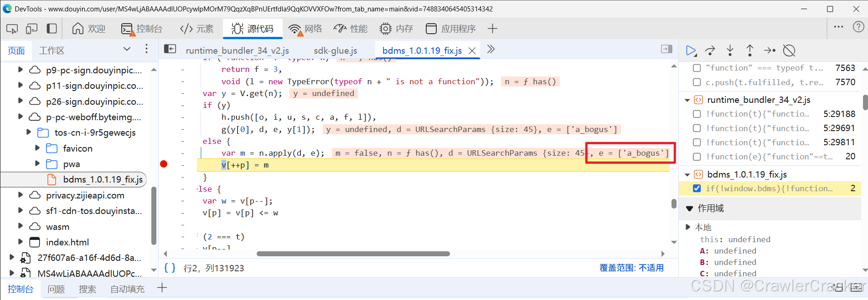Viewport: 868px width, 300px height.
Task: Expand privacy.zijieapi.com domain node
Action: [x=20, y=195]
